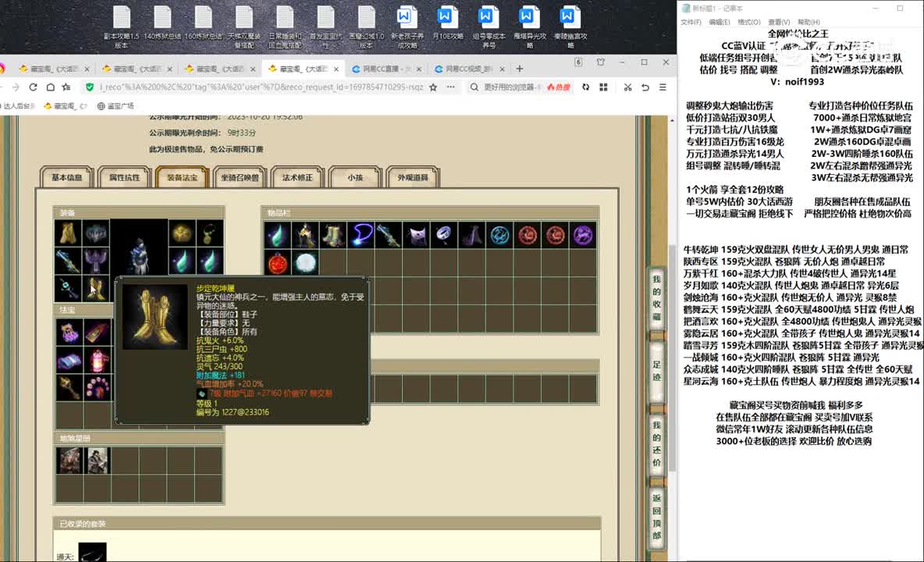This screenshot has height=562, width=924.
Task: Select the golden armor item in 物品栏
Action: click(305, 235)
